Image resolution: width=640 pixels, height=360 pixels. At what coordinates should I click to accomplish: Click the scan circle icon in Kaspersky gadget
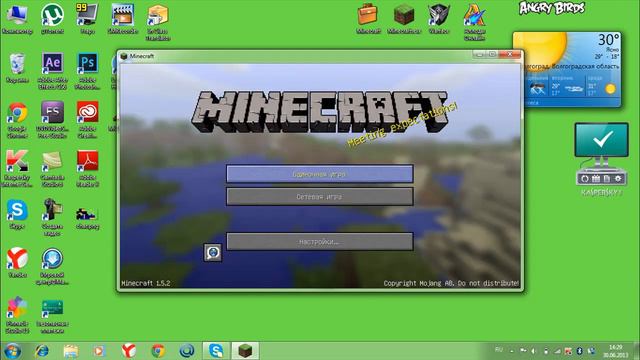tap(584, 179)
